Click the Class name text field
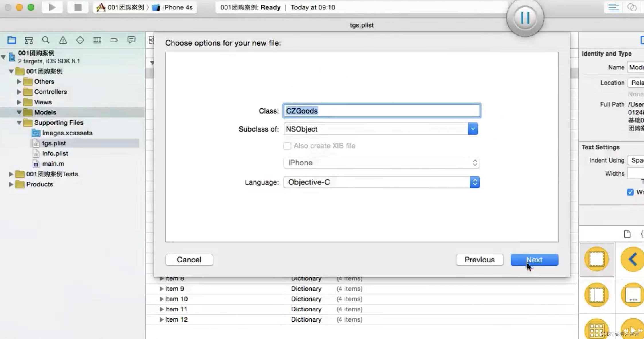644x339 pixels. (x=382, y=111)
